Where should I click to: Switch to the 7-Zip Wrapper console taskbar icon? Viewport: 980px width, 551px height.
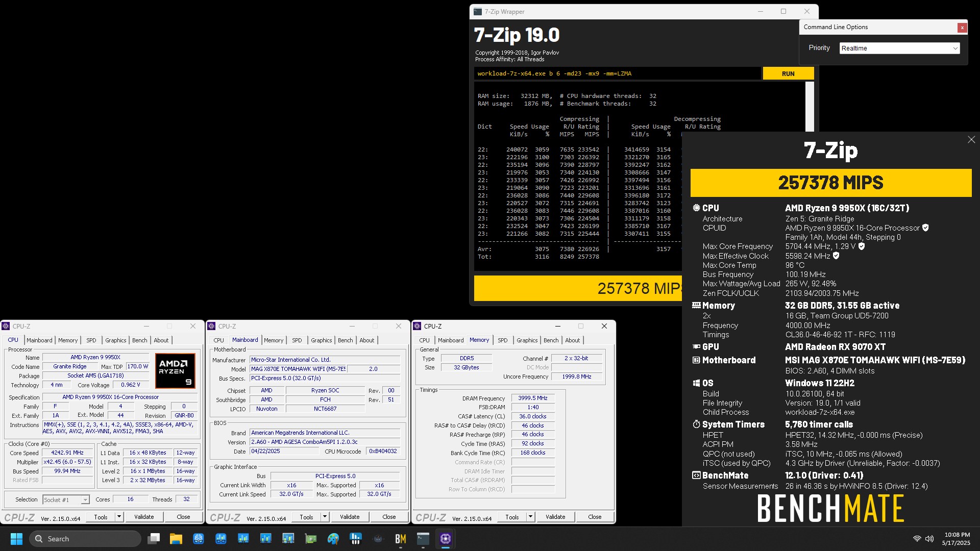[x=423, y=539]
